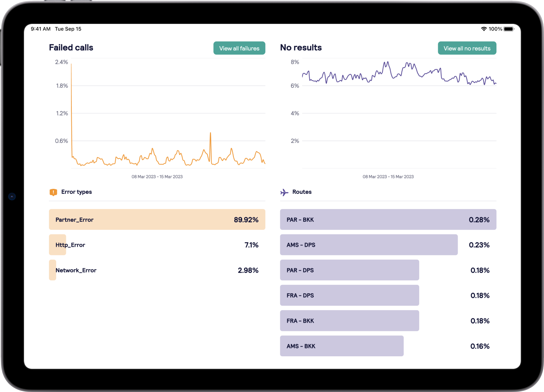The image size is (544, 392).
Task: Tap the status bar time 9:41 AM
Action: point(41,29)
